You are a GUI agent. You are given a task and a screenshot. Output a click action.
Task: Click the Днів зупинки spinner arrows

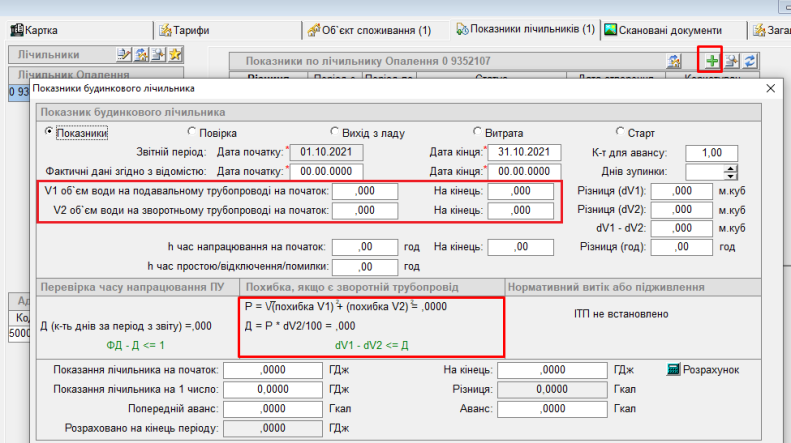(x=730, y=171)
